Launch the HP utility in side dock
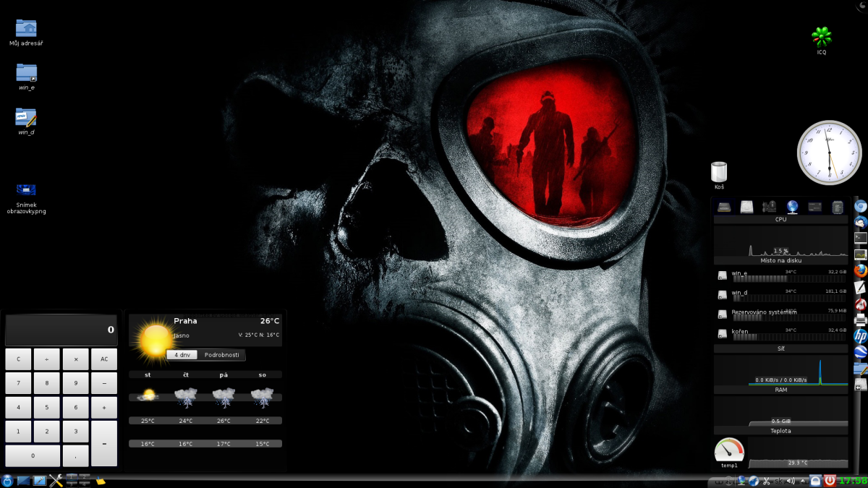868x488 pixels. (x=860, y=335)
